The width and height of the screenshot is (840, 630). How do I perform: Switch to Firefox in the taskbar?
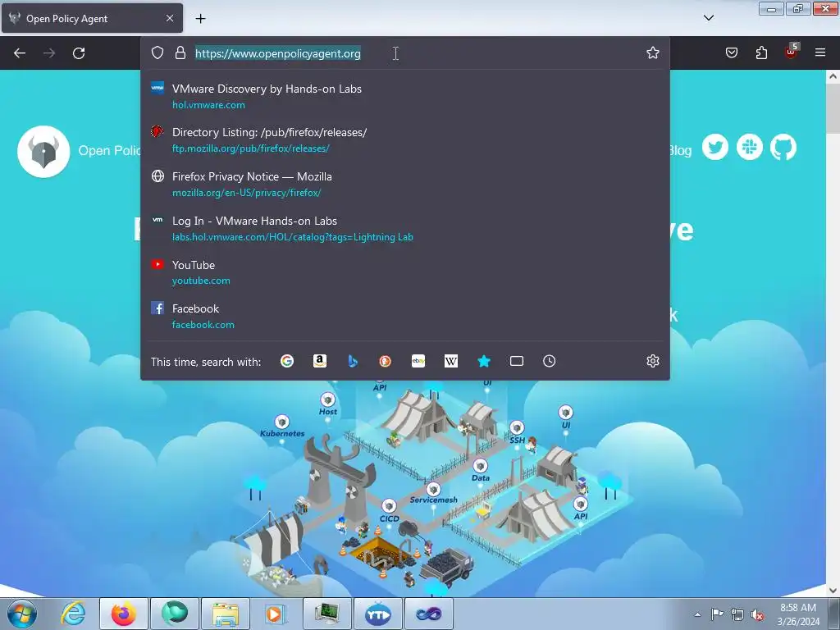point(124,614)
